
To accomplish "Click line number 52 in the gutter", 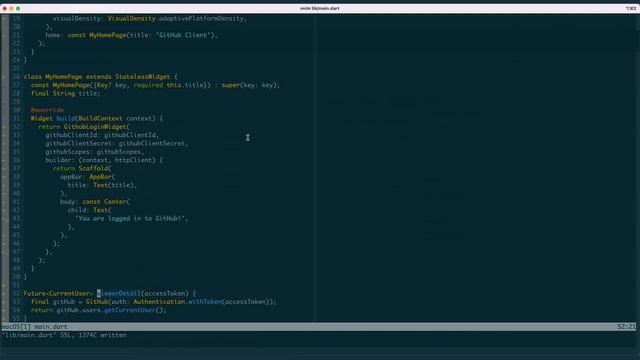I will pos(16,293).
